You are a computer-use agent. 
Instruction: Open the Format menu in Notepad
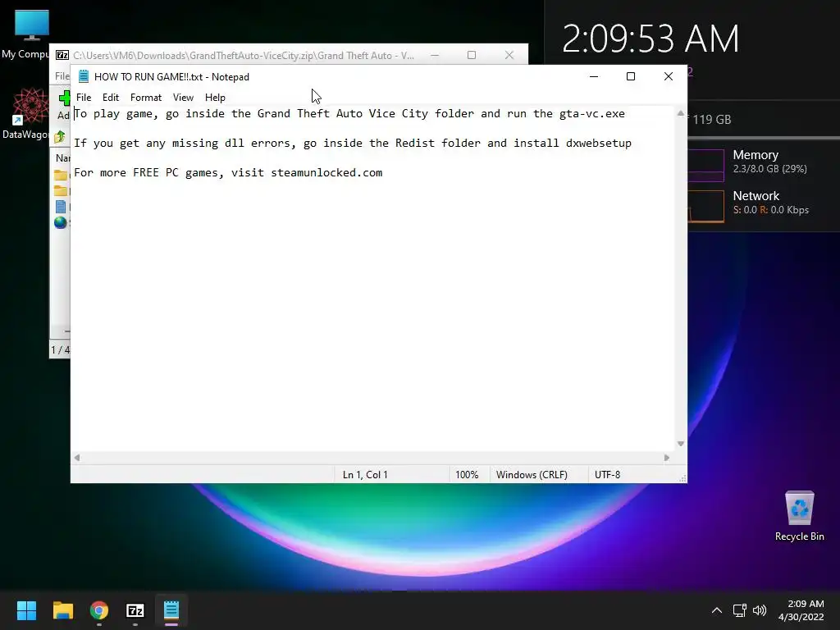coord(146,98)
